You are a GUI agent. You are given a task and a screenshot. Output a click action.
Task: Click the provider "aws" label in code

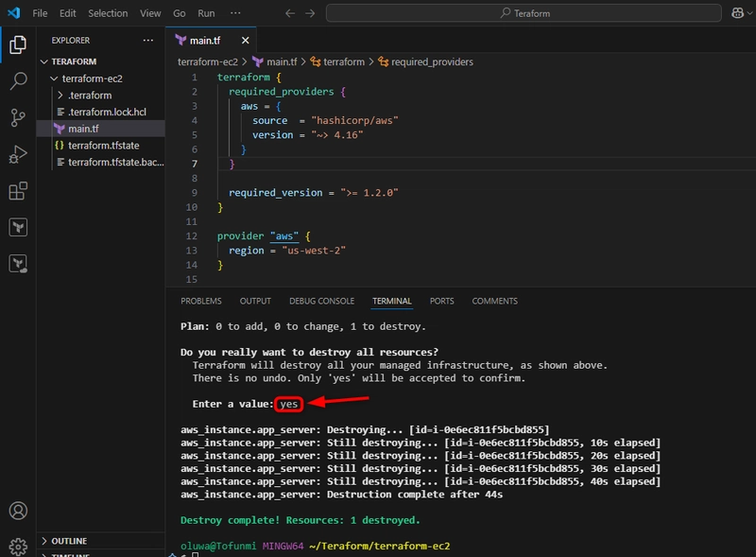click(x=284, y=236)
